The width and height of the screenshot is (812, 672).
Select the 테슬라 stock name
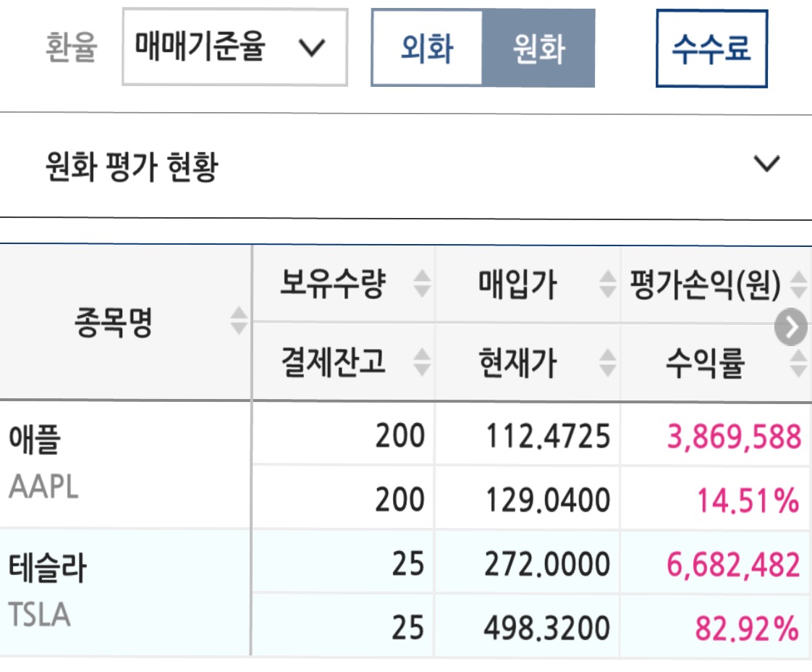tap(48, 567)
